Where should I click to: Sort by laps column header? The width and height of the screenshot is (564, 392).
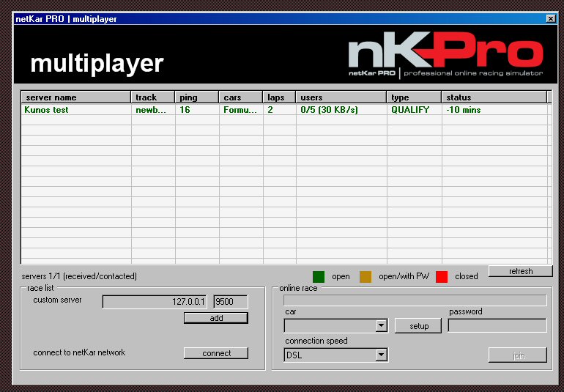coord(279,97)
